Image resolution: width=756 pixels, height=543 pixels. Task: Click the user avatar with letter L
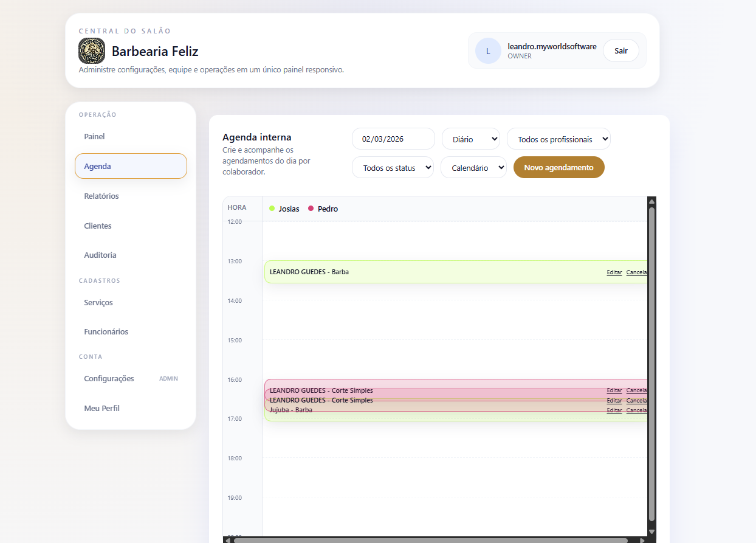pos(488,51)
